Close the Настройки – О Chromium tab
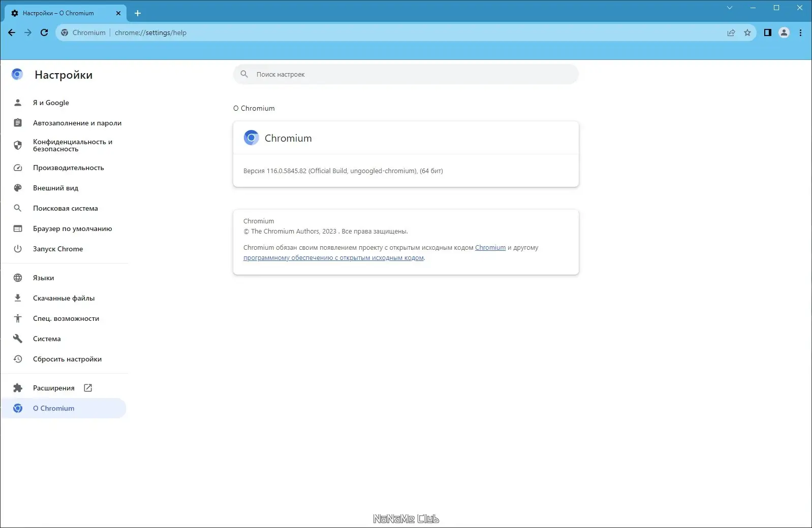The height and width of the screenshot is (528, 812). tap(118, 13)
